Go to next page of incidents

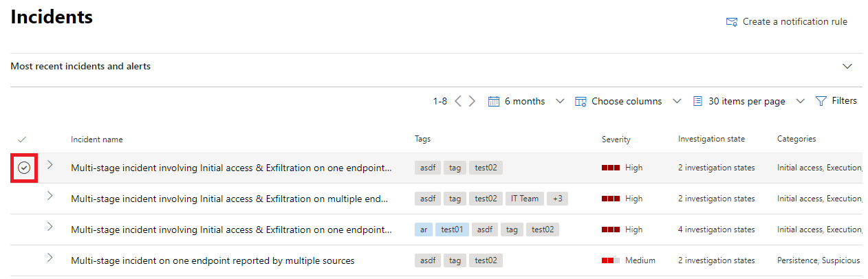tap(472, 102)
